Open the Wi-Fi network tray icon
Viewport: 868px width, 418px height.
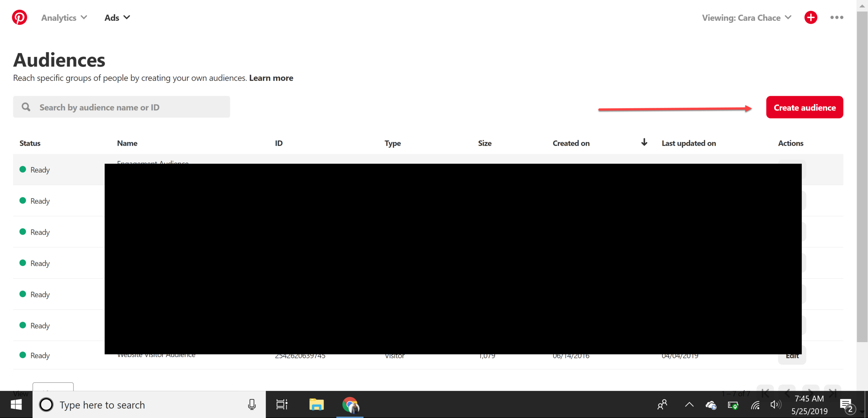click(x=755, y=405)
